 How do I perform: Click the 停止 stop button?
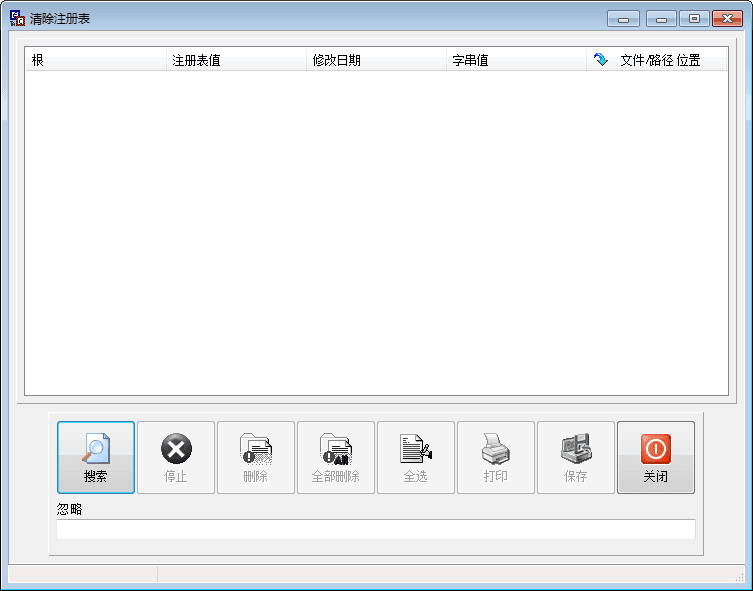click(x=176, y=457)
